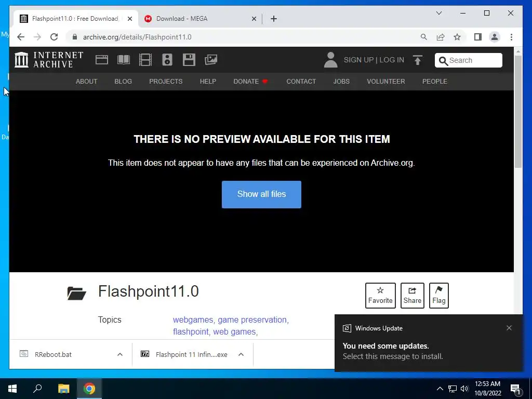Open the Images icon
The height and width of the screenshot is (399, 532).
[x=211, y=60]
